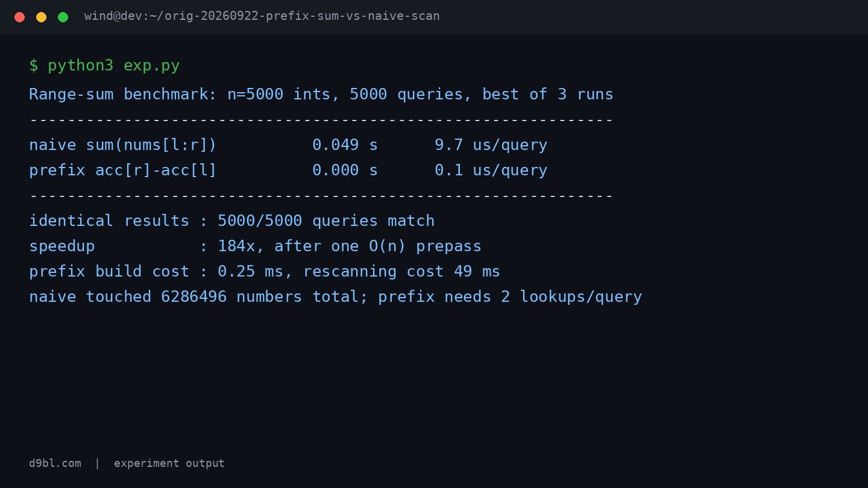Click the 'naive touched 6286496 numbers' line
This screenshot has width=868, height=488.
point(336,297)
